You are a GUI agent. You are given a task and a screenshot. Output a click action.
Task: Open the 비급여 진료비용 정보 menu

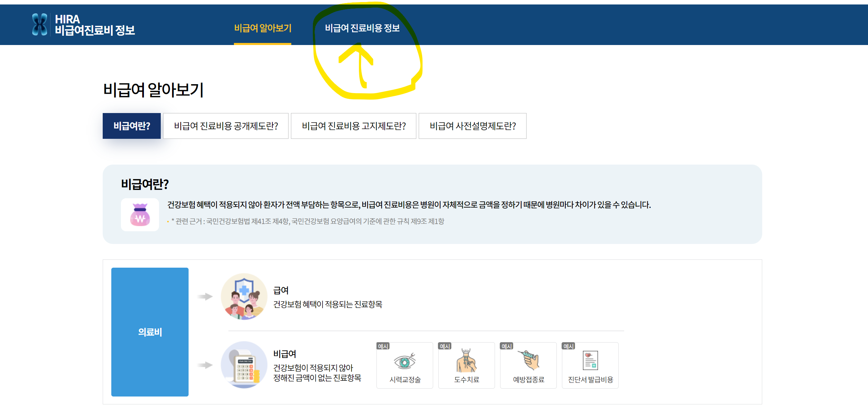tap(362, 28)
